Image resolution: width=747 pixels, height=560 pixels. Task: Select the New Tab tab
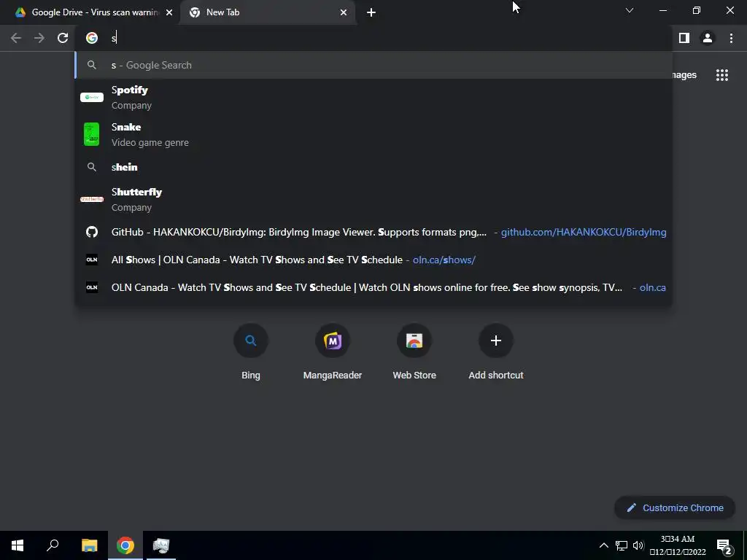[x=268, y=12]
